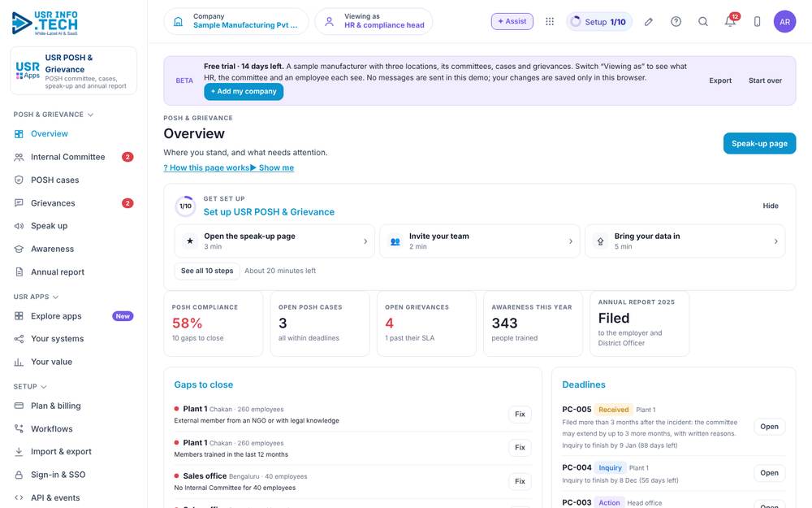Image resolution: width=812 pixels, height=508 pixels.
Task: Click the Assist button
Action: pos(512,21)
